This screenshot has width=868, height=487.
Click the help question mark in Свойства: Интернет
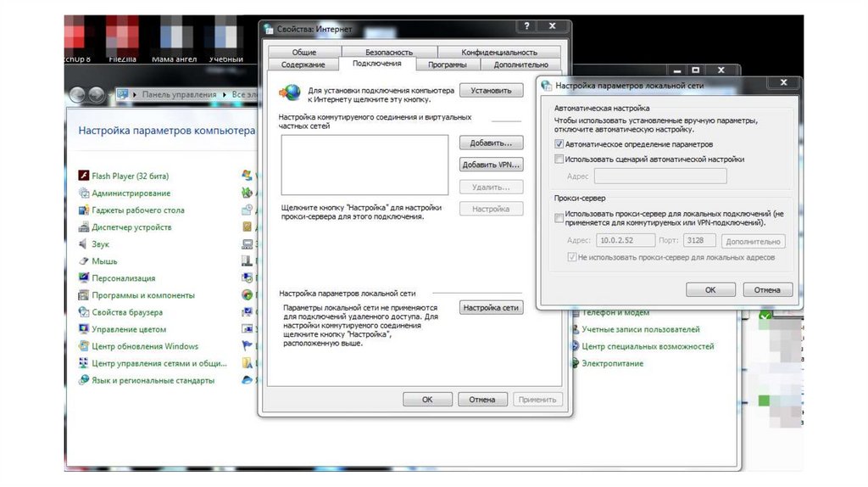526,26
